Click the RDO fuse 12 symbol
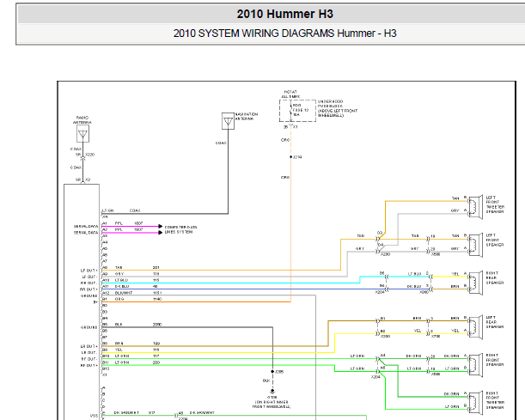 coord(290,111)
